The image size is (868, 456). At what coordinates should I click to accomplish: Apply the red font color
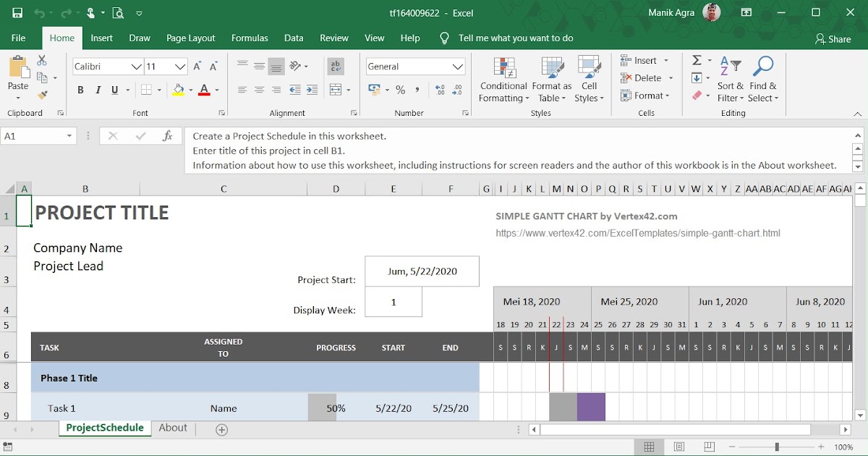click(204, 90)
